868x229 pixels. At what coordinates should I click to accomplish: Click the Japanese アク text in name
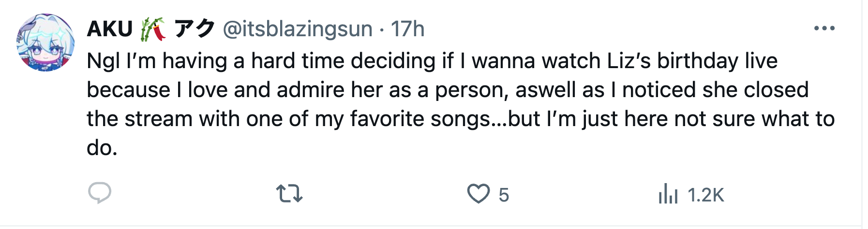click(x=195, y=29)
